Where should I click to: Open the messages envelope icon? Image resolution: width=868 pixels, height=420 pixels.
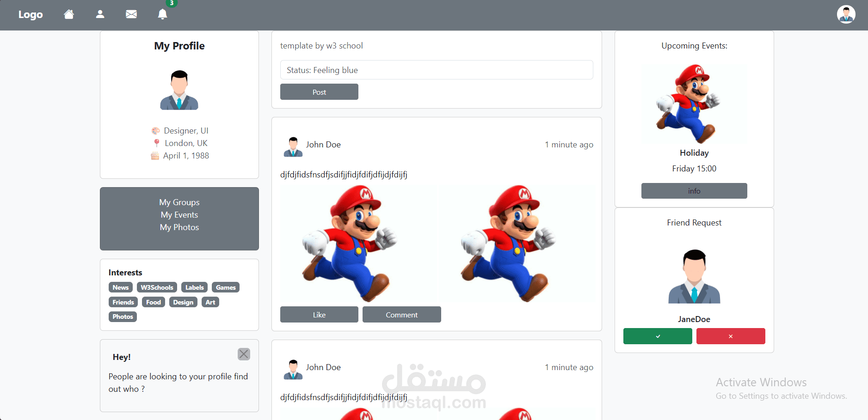[x=131, y=14]
